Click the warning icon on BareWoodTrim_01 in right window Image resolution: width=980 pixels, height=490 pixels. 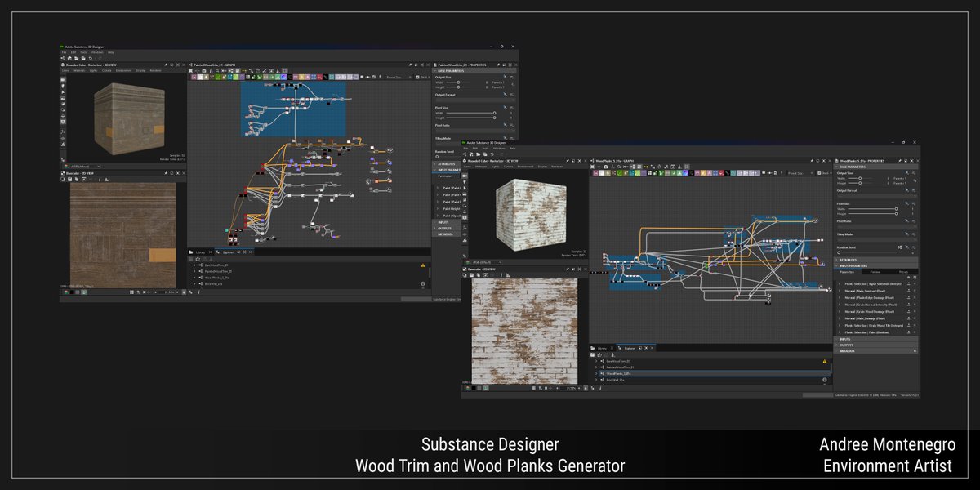click(x=825, y=361)
